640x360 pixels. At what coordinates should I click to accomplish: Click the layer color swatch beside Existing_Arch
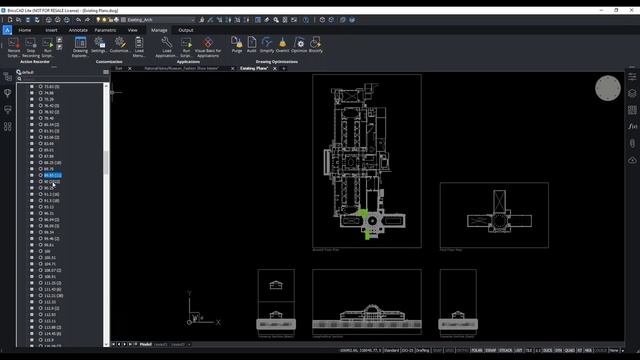point(123,20)
